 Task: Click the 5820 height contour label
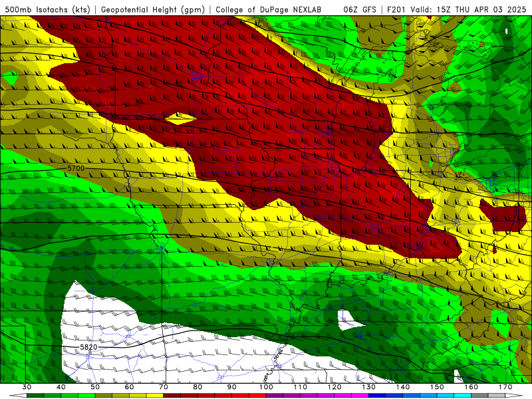pos(88,347)
